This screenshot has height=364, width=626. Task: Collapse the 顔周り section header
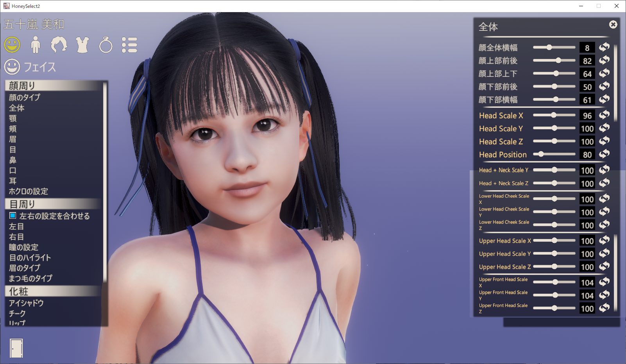tap(54, 86)
